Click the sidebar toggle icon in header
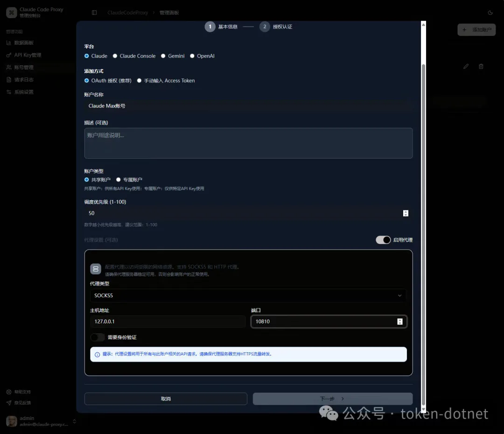The width and height of the screenshot is (504, 434). click(x=94, y=13)
